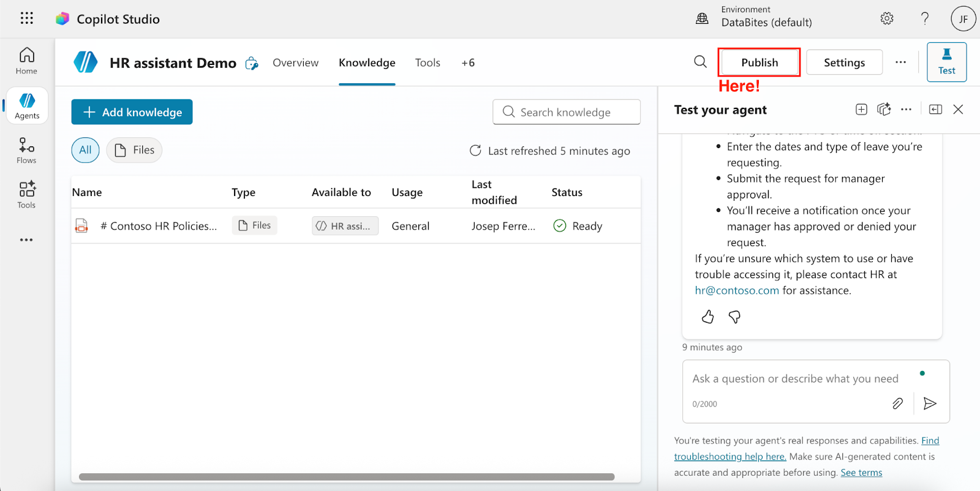Click Add knowledge
Image resolution: width=980 pixels, height=491 pixels.
click(132, 112)
